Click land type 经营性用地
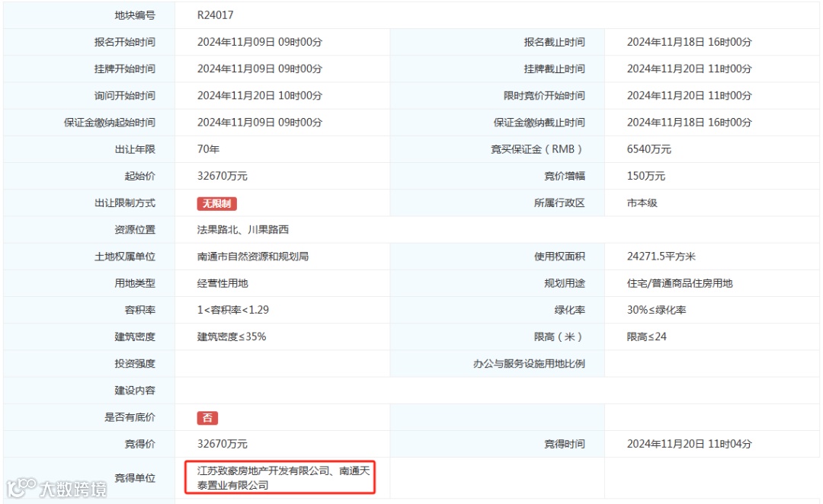Screen dimensions: 823x504 223,283
